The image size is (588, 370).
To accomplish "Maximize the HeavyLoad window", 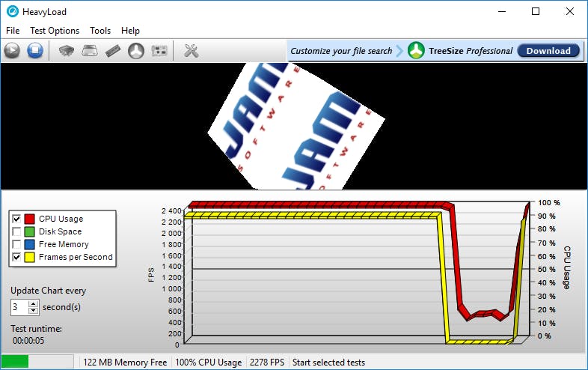I will coord(536,12).
